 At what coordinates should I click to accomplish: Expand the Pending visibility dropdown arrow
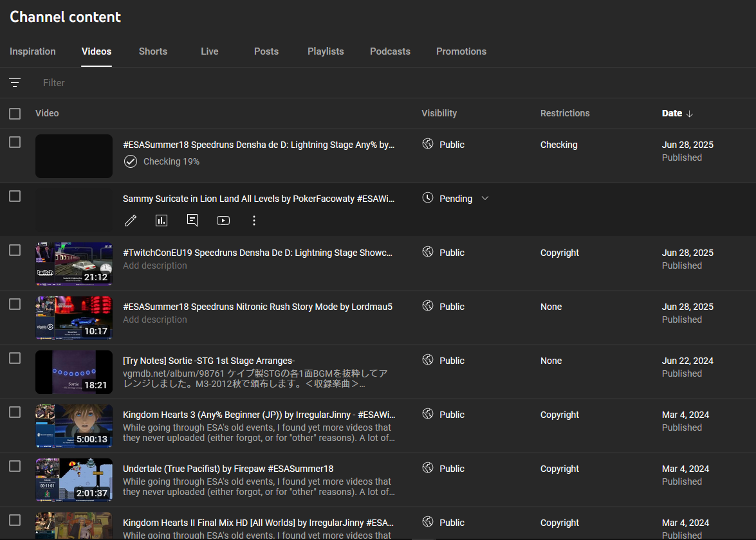point(485,198)
